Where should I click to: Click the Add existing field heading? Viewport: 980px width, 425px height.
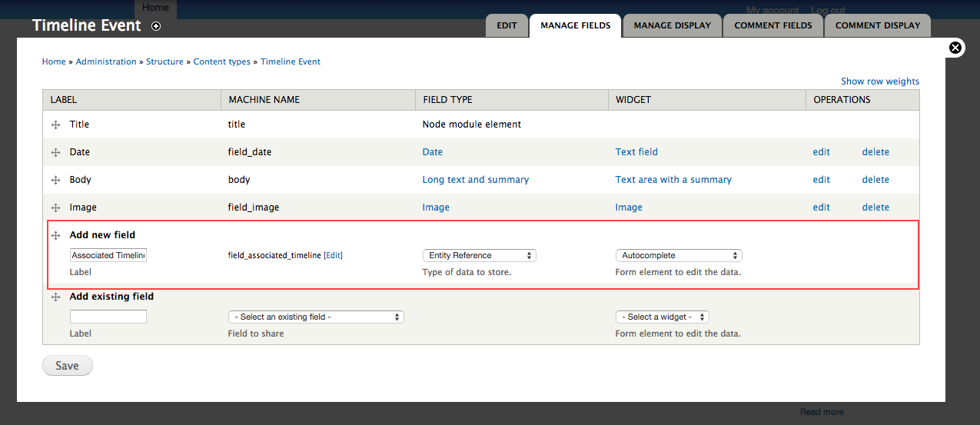[111, 297]
